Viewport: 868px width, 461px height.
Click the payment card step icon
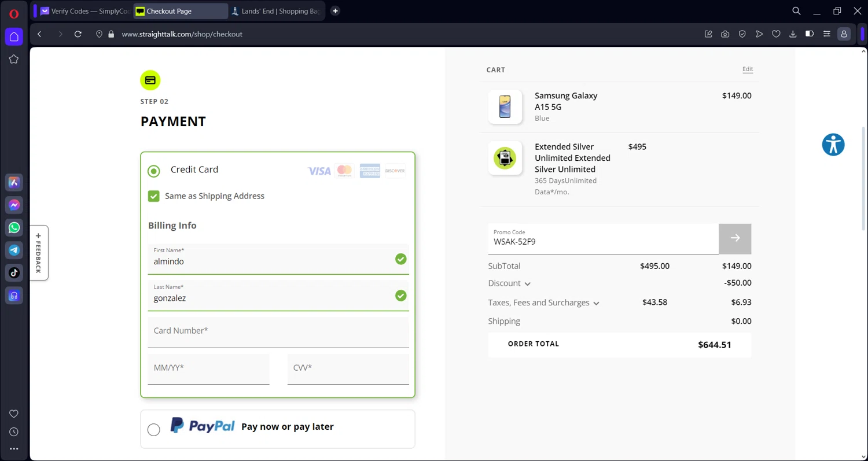pyautogui.click(x=150, y=80)
